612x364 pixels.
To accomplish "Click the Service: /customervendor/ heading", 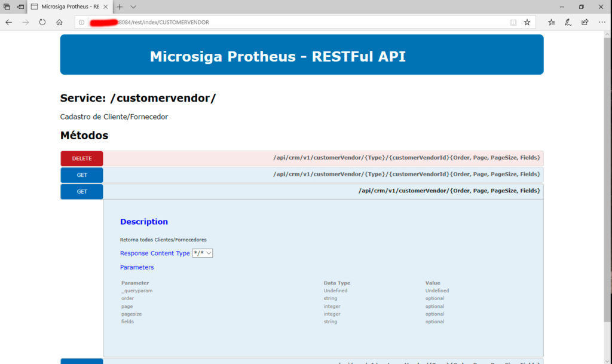I will (138, 98).
